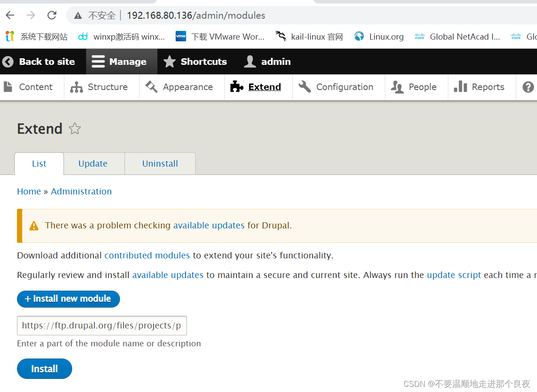The height and width of the screenshot is (392, 537).
Task: Select the List tab
Action: [39, 164]
